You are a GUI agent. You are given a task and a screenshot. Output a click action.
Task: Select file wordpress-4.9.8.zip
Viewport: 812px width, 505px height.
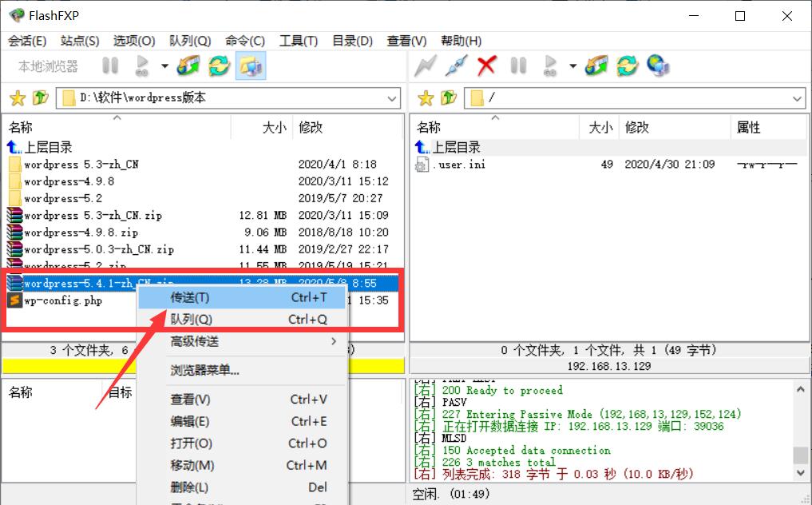click(73, 233)
